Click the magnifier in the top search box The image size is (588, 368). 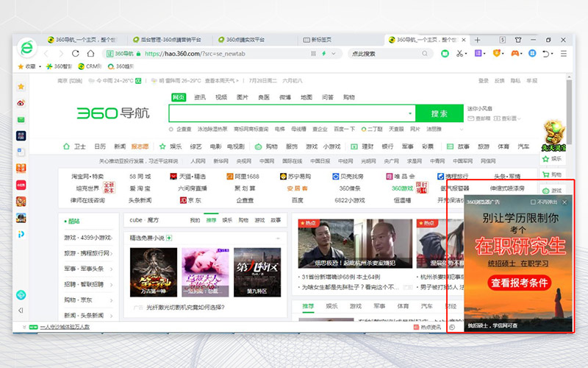coord(425,54)
